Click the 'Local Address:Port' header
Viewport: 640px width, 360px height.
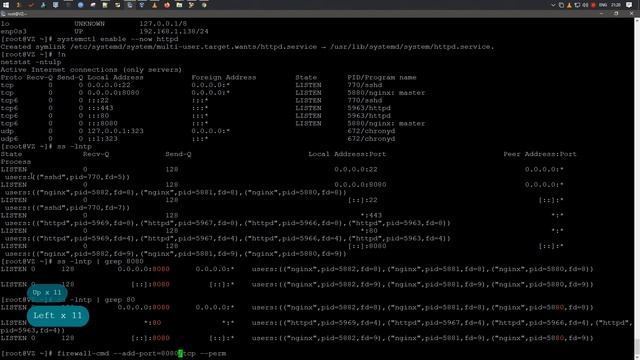click(x=347, y=154)
